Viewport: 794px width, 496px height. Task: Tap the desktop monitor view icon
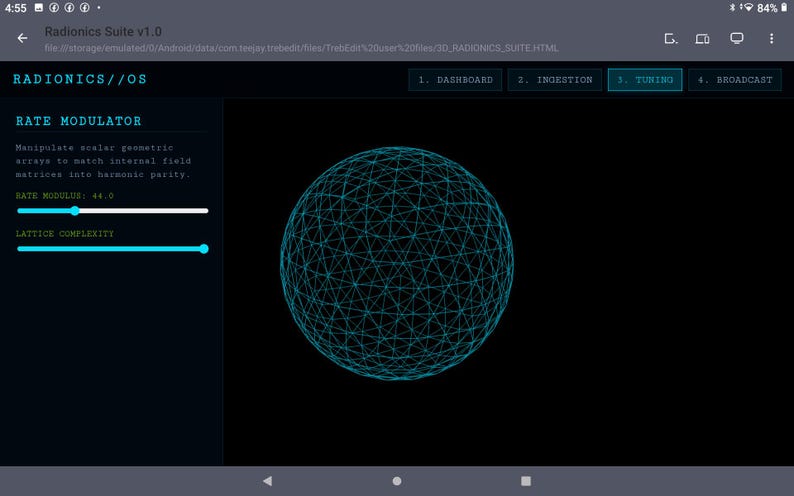click(x=737, y=38)
